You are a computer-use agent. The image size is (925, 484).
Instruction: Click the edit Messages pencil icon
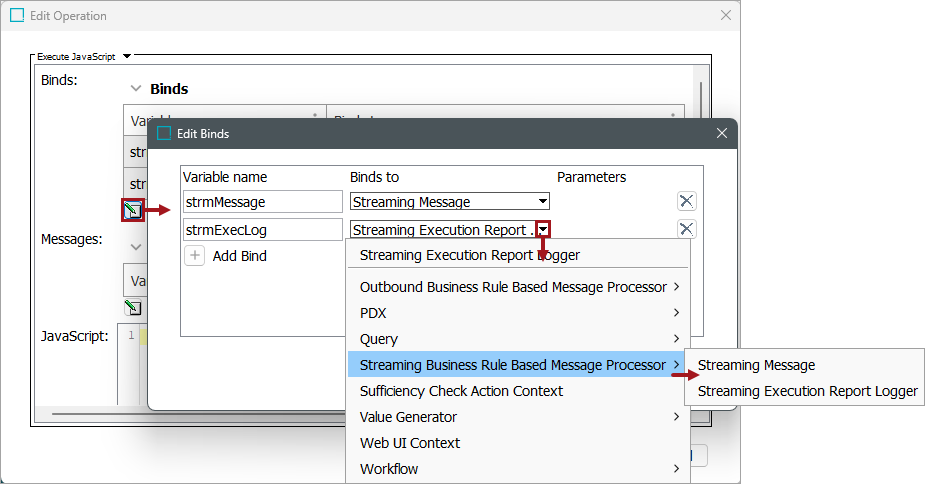coord(131,307)
